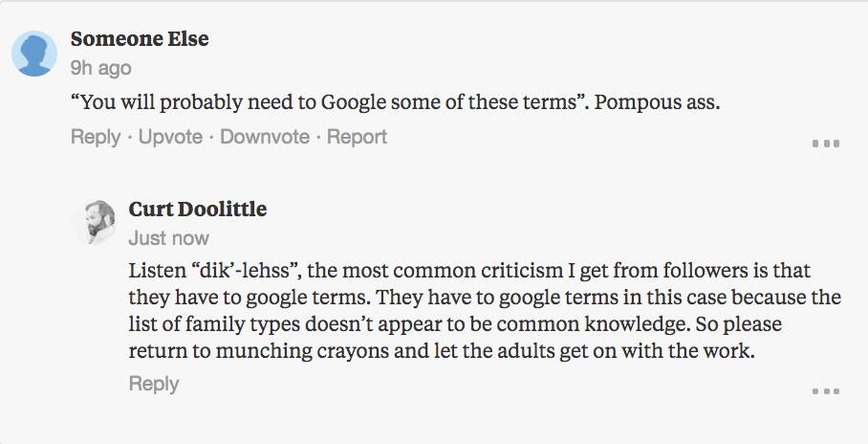
Task: Open the Curt Doolittle author name link
Action: pyautogui.click(x=198, y=209)
